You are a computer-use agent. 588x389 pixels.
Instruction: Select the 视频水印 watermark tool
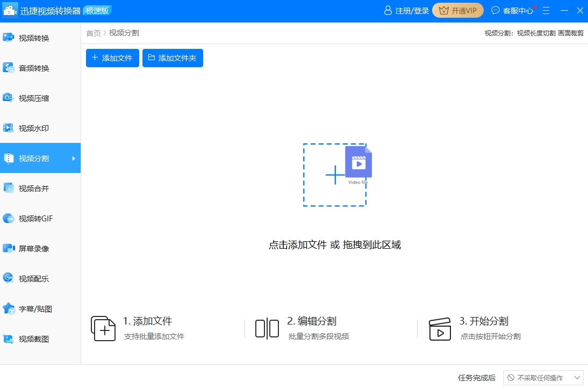point(32,128)
